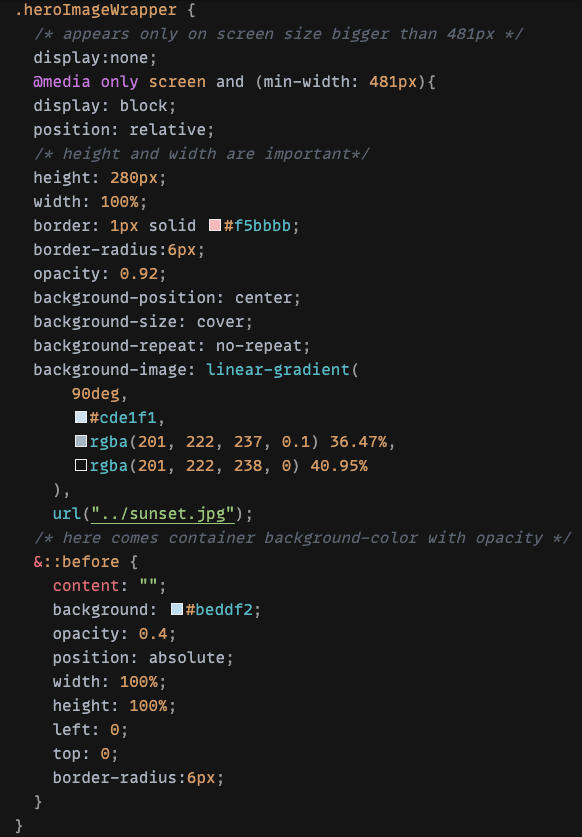The height and width of the screenshot is (837, 582).
Task: Click the #f5bbbb hex value text
Action: pos(257,226)
